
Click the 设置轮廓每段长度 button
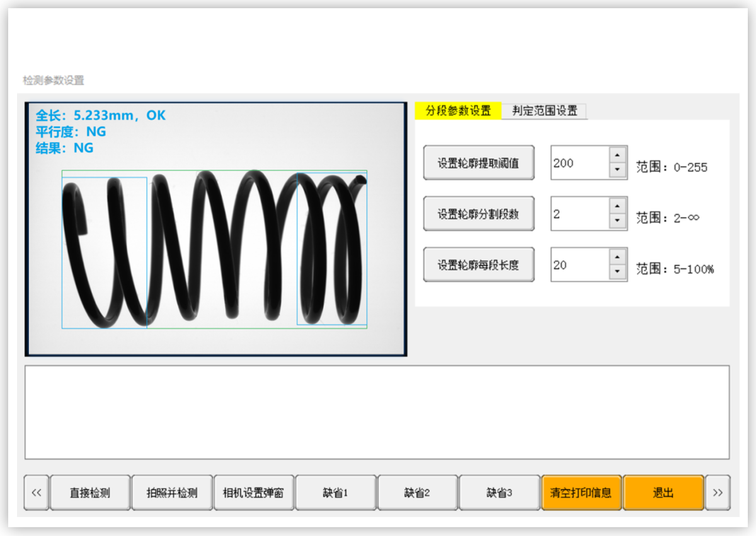[479, 265]
